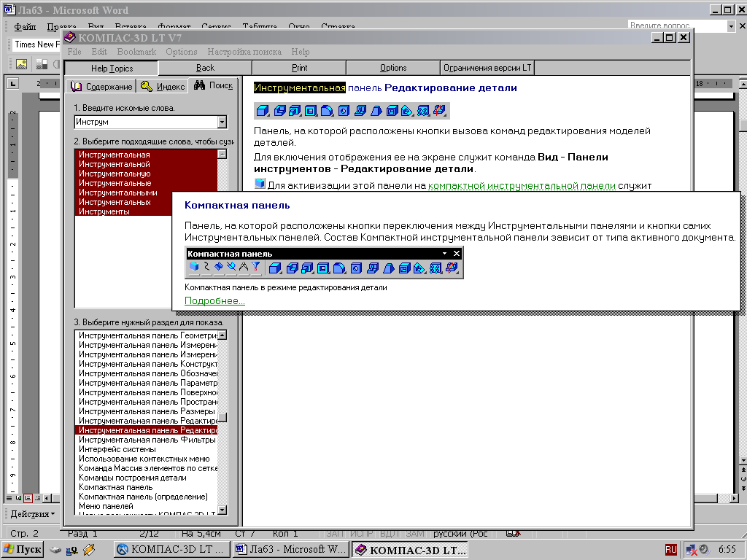Click the fillet icon in Компактная панель
This screenshot has width=747, height=560.
point(338,268)
